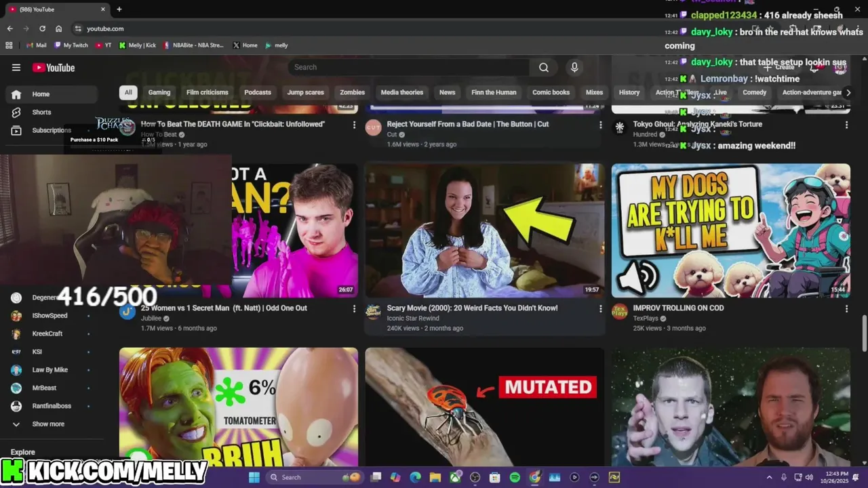
Task: Open options for 25 Women vs 1 Secret Man
Action: click(354, 308)
